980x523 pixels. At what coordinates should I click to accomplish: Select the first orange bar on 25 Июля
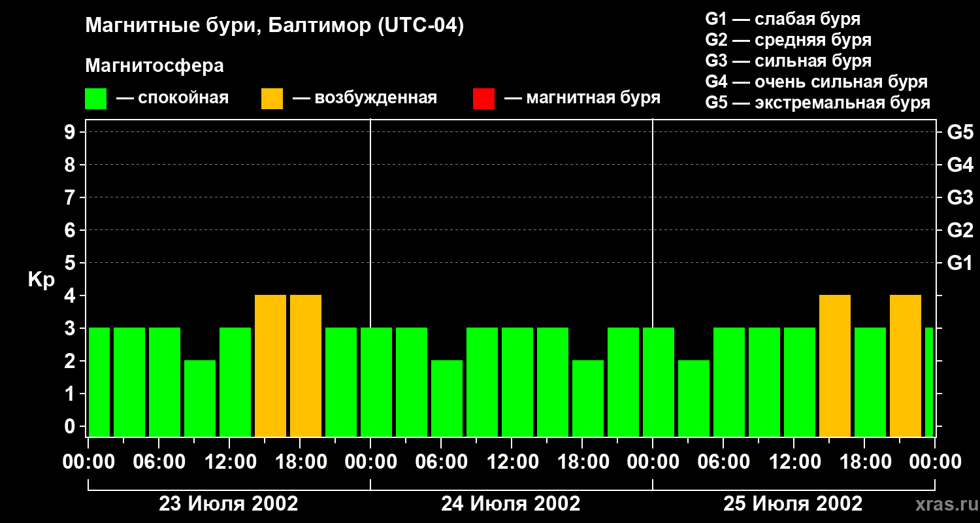tap(835, 365)
